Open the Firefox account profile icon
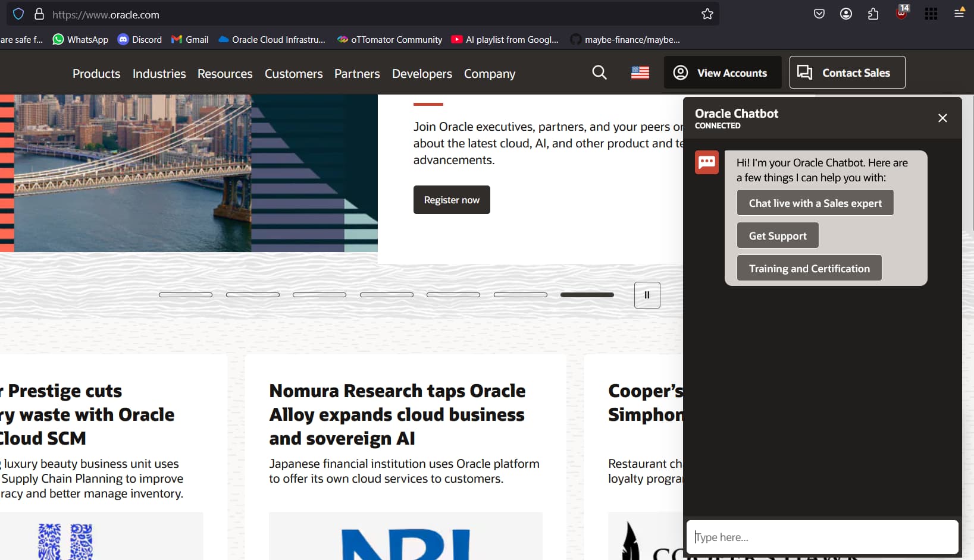Image resolution: width=974 pixels, height=560 pixels. [x=845, y=14]
